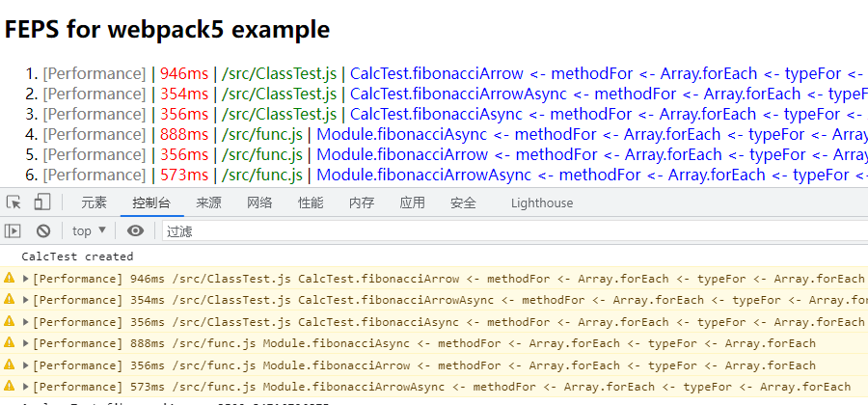Open the 网络 tab

click(x=259, y=203)
